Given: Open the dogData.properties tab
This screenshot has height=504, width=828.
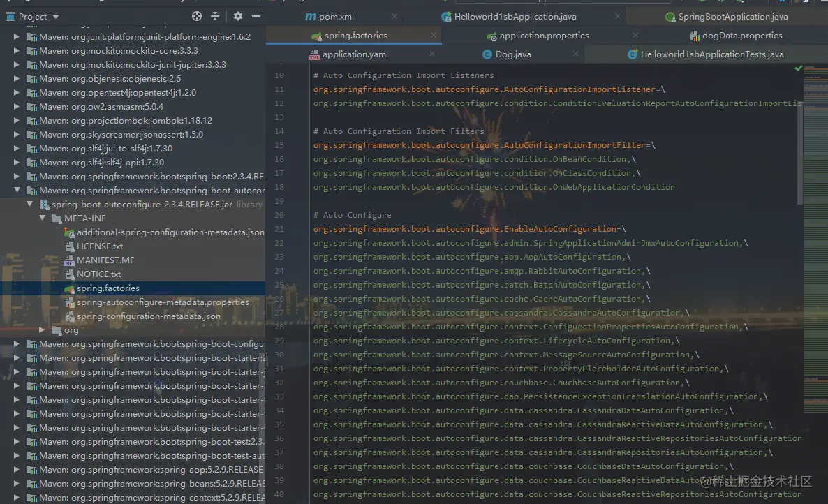Looking at the screenshot, I should tap(742, 36).
